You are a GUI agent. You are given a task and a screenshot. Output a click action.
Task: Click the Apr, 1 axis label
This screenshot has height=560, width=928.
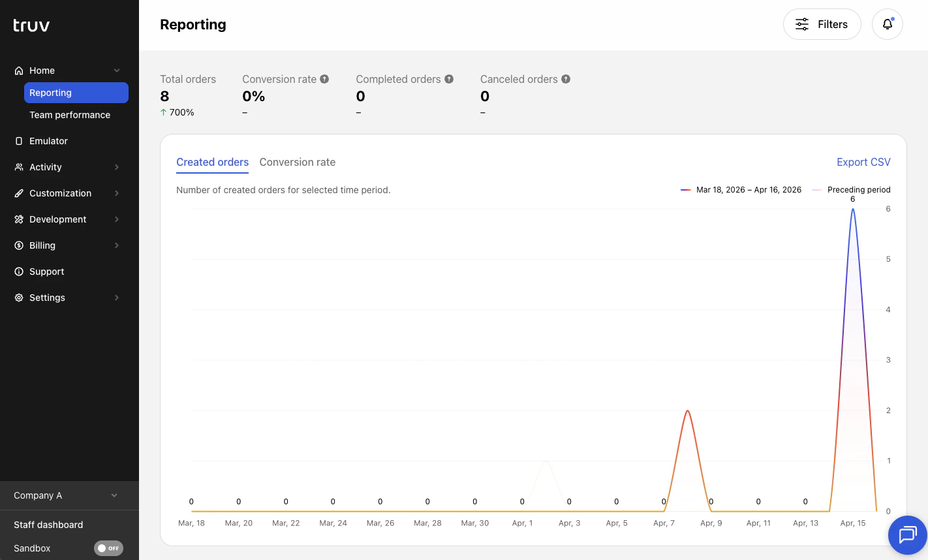[x=522, y=523]
